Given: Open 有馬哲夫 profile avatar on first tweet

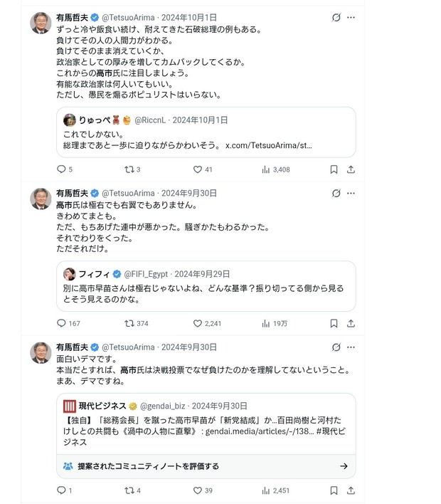Looking at the screenshot, I should tap(41, 23).
